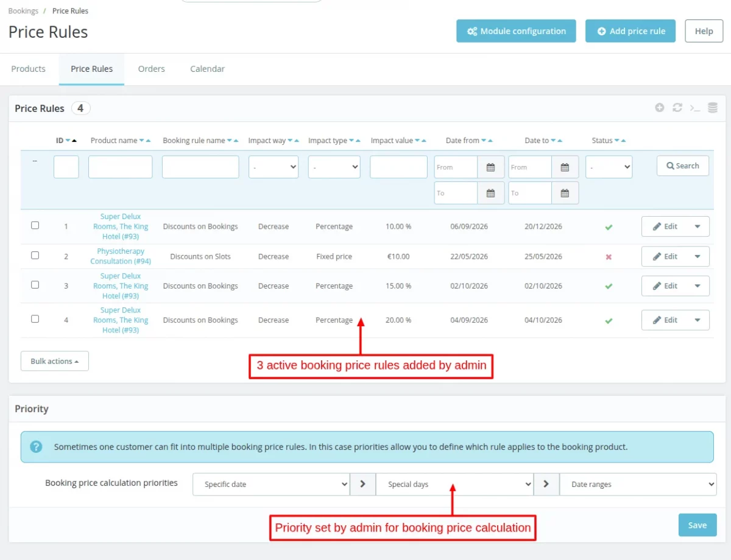Open calendar for Date to 'To' field
Viewport: 731px width, 560px height.
click(565, 193)
